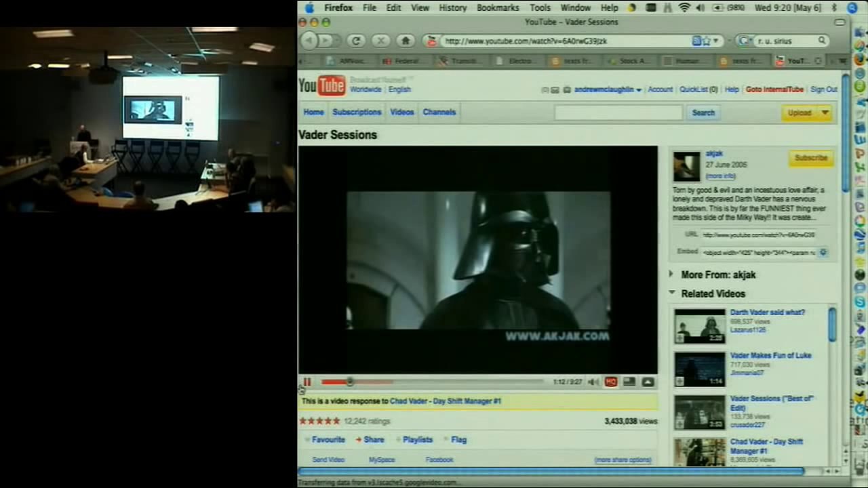Open the Videos tab
This screenshot has height=488, width=868.
point(402,112)
